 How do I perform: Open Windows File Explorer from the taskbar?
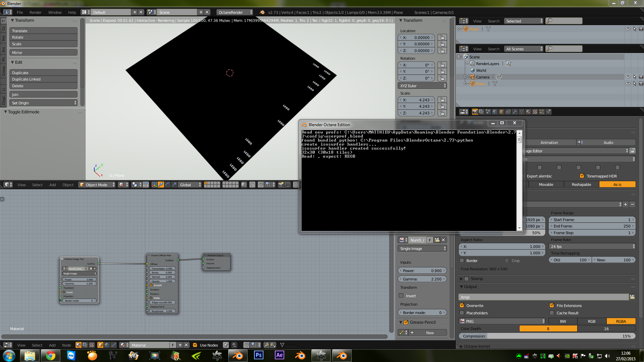click(30, 355)
